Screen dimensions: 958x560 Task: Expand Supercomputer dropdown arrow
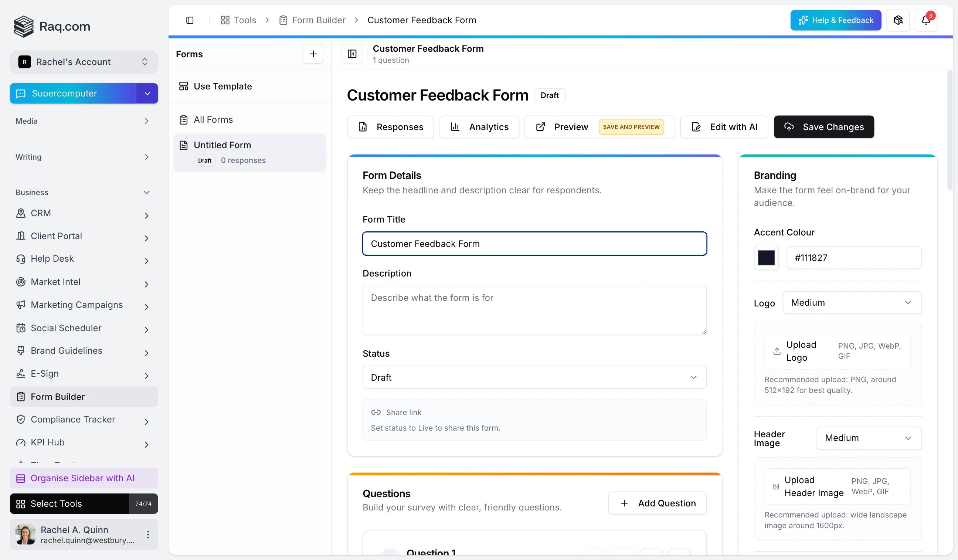(x=147, y=94)
